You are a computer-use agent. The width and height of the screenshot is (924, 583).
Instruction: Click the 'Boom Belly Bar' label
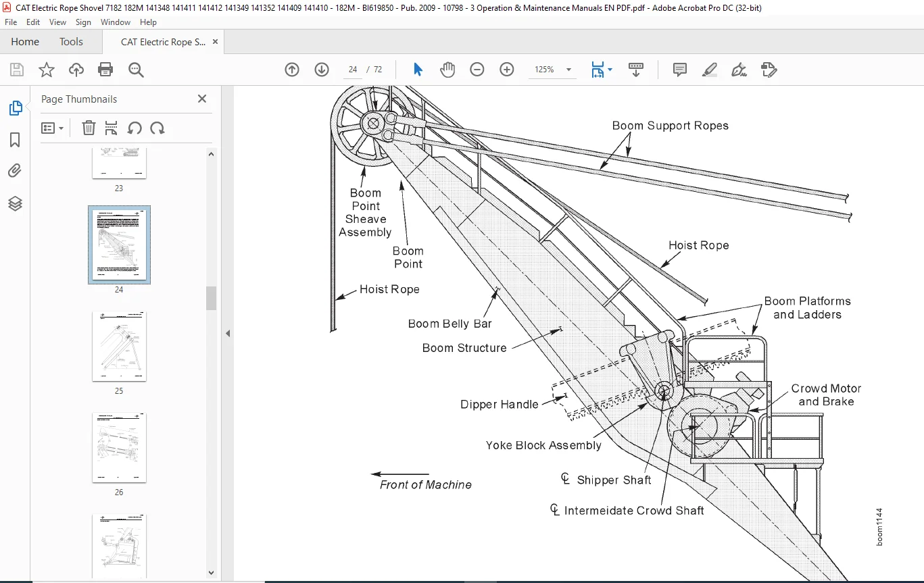(x=450, y=324)
